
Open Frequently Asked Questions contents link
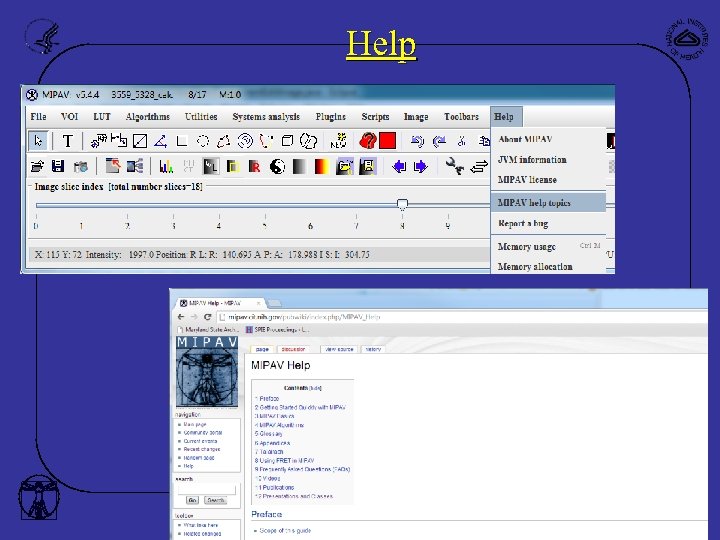click(x=304, y=469)
